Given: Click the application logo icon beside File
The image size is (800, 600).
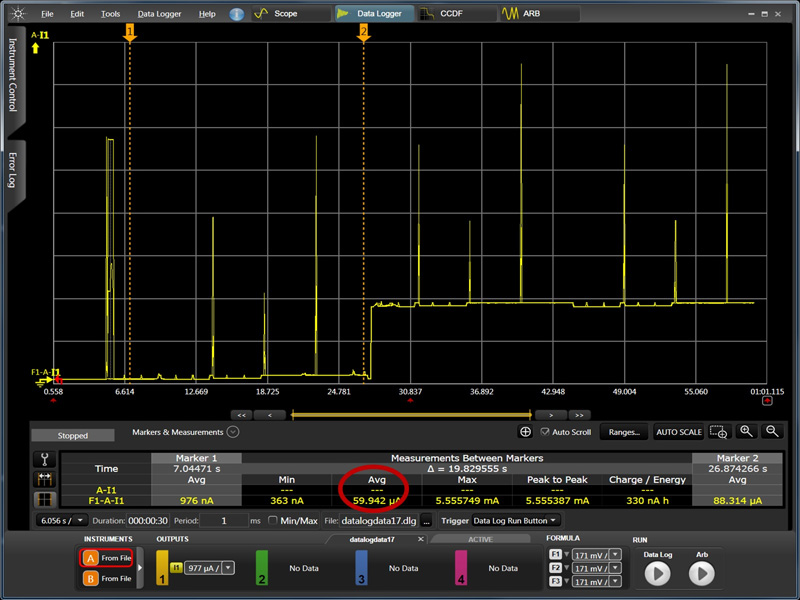Looking at the screenshot, I should coord(18,13).
